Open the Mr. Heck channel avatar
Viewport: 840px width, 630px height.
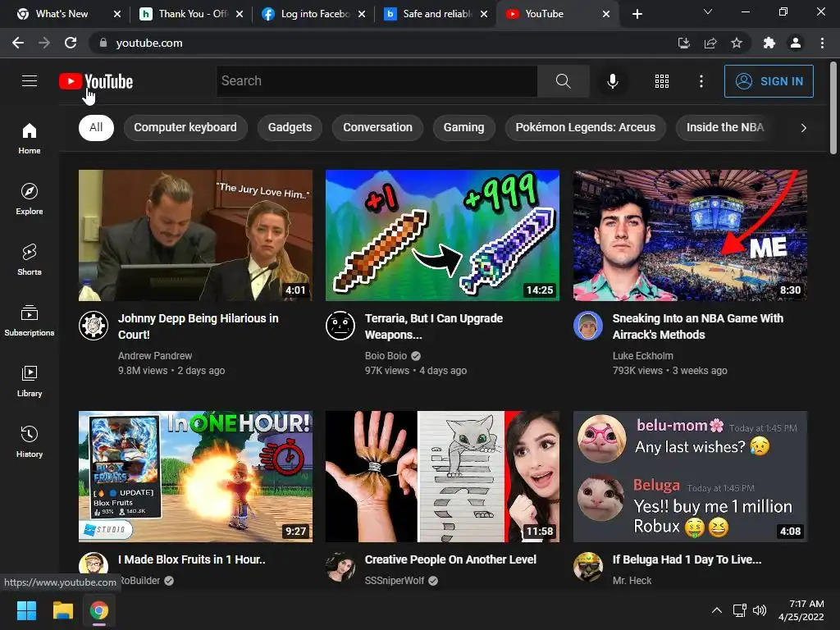(587, 566)
